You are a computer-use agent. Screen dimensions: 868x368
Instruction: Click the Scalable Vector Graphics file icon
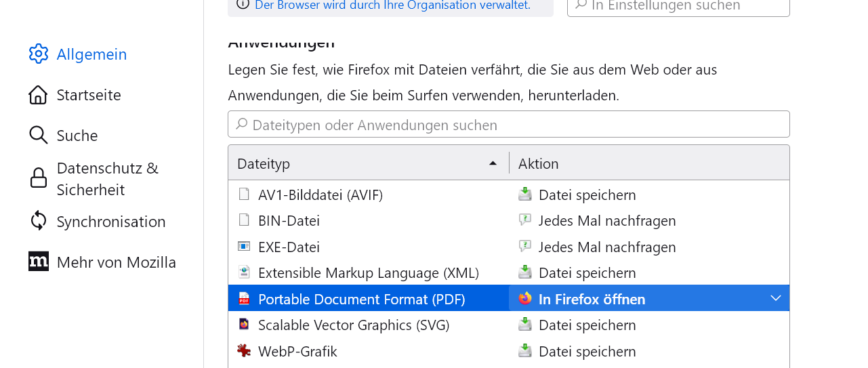pyautogui.click(x=244, y=325)
